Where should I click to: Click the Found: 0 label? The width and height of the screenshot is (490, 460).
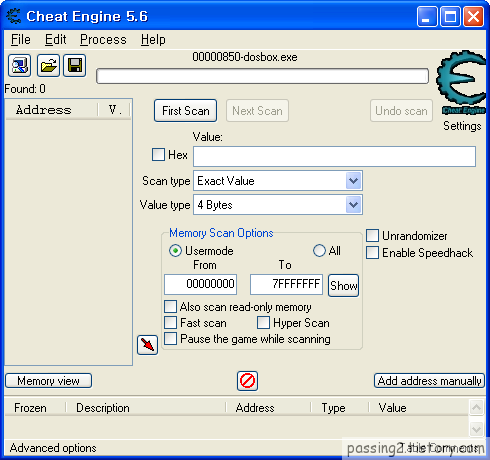coord(25,89)
